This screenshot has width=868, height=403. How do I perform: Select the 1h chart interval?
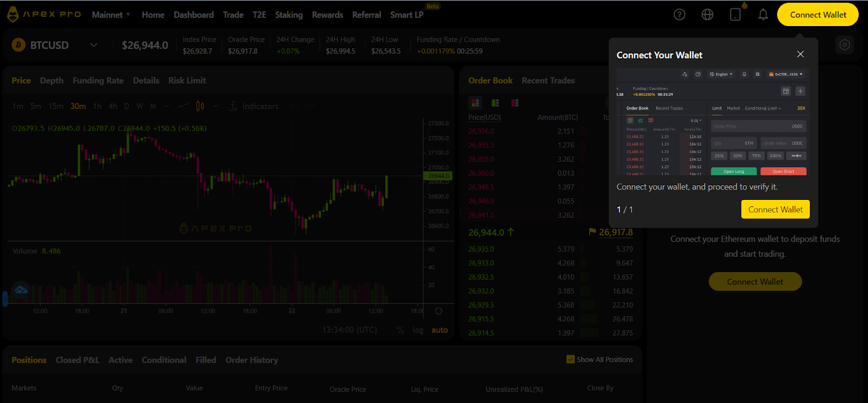97,106
